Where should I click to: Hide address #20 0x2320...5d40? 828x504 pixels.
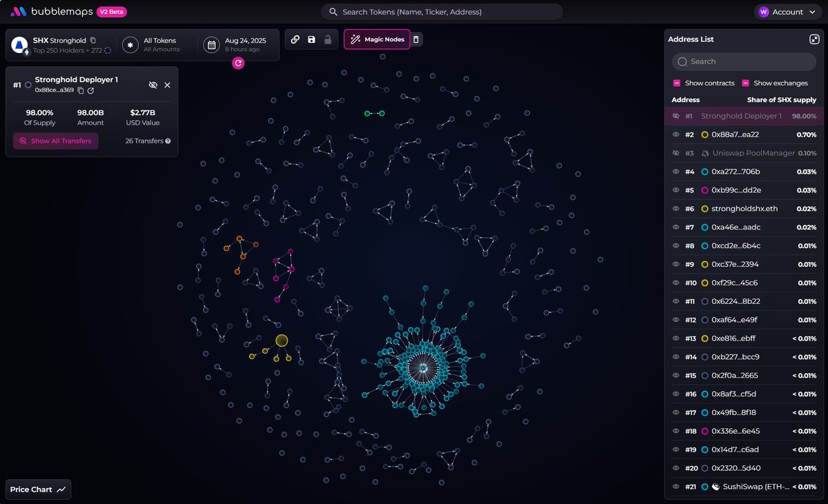pos(676,468)
